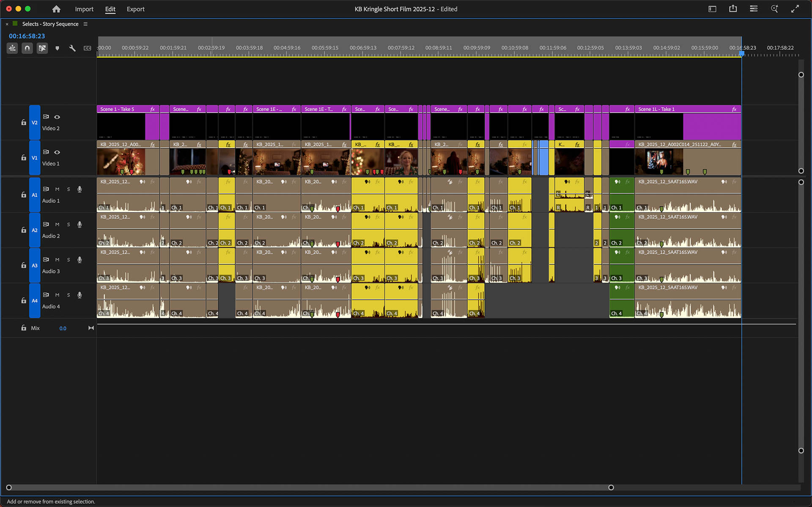Click the Mix track expand arrows icon
This screenshot has width=812, height=507.
(91, 328)
